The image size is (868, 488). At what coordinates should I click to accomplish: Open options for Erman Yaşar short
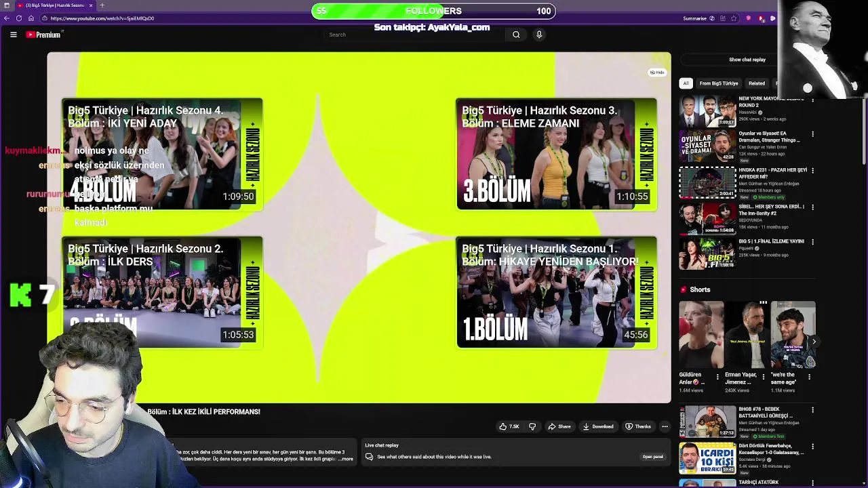tap(764, 376)
